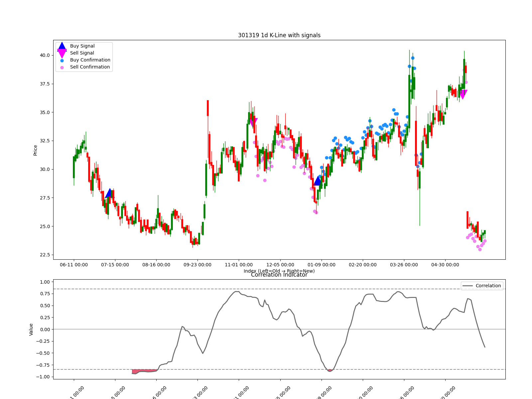Click the '03-26 00:00' date tick on the price chart
The image size is (532, 399).
(x=404, y=265)
